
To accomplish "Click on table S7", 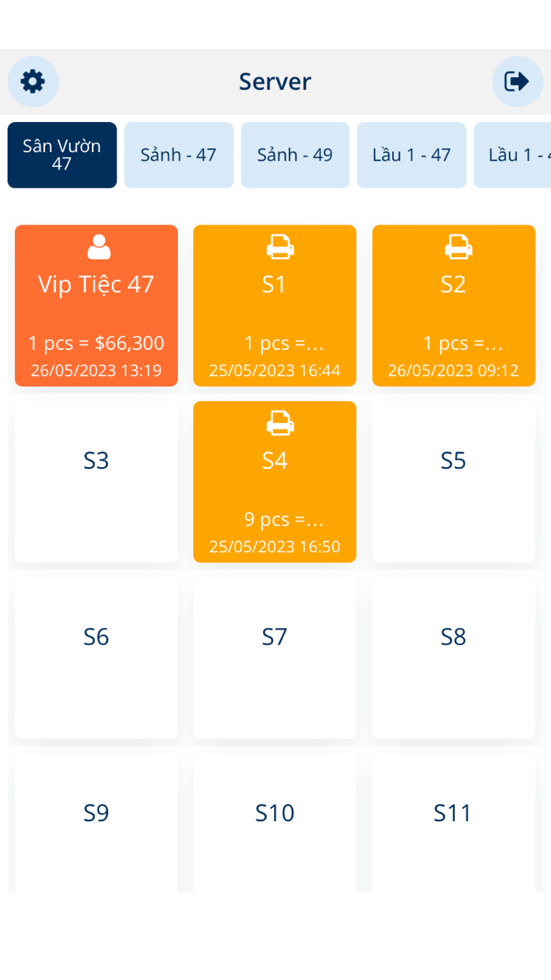I will [274, 659].
